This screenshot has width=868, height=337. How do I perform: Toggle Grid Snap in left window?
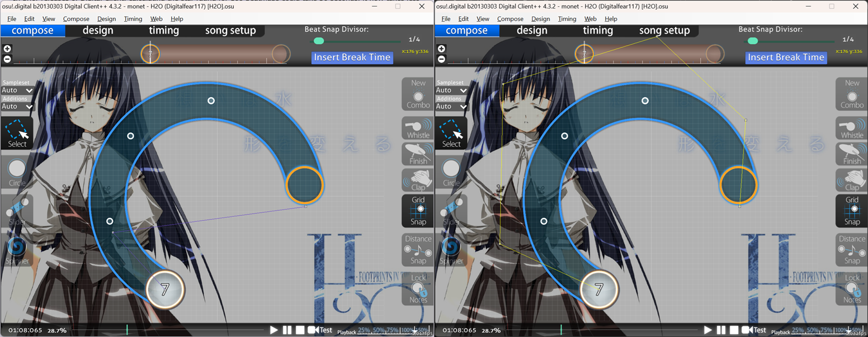click(x=418, y=211)
